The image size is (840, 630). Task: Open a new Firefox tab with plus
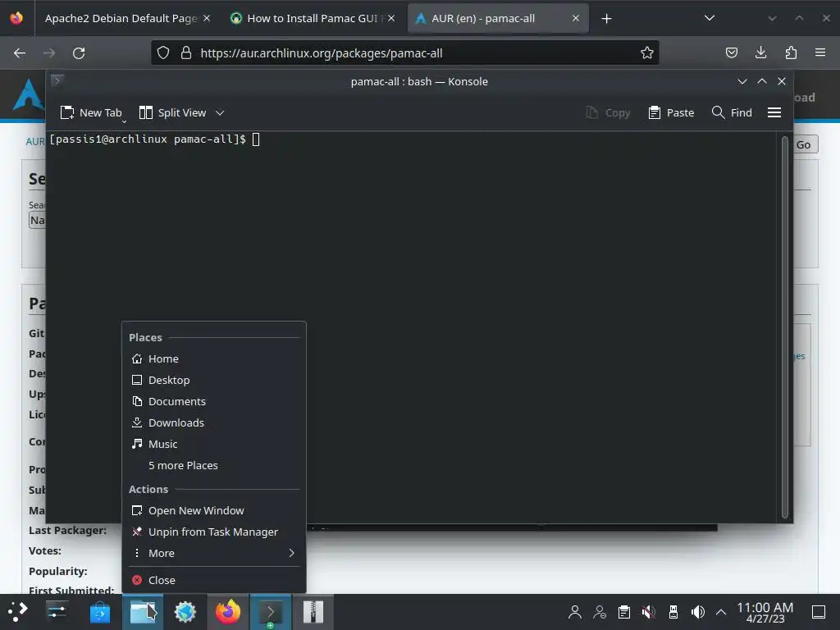pyautogui.click(x=606, y=19)
